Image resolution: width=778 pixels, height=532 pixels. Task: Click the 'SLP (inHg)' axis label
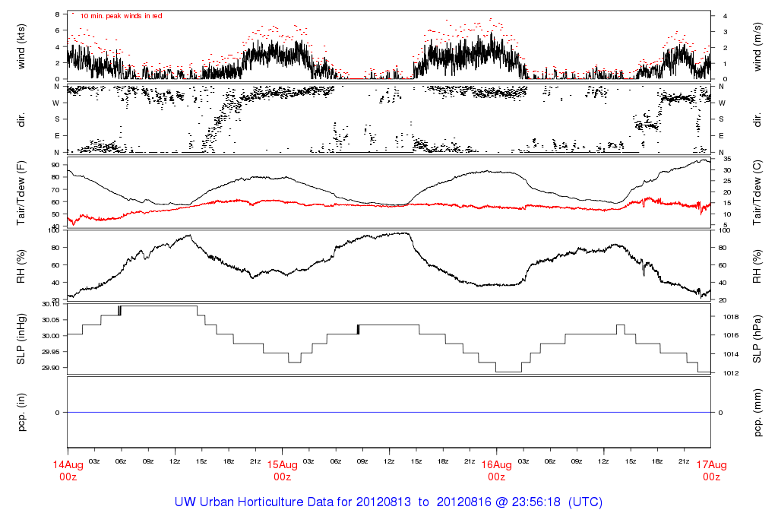[x=21, y=339]
